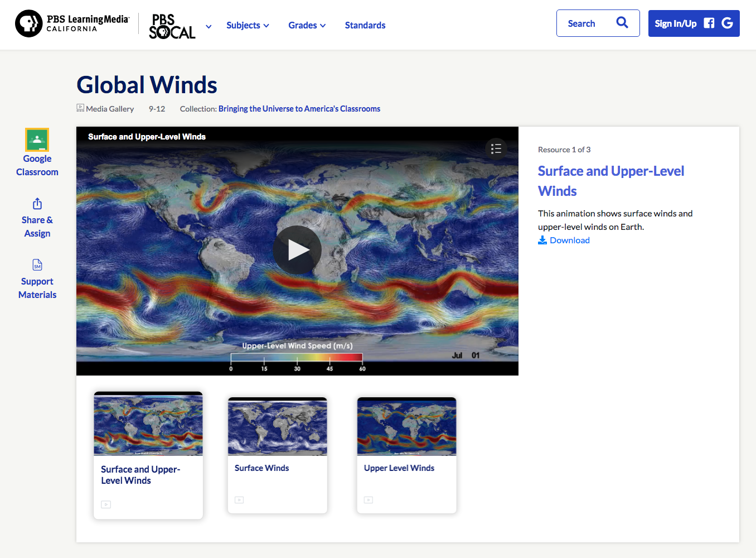Sign in with the Google icon
756x558 pixels.
(727, 23)
